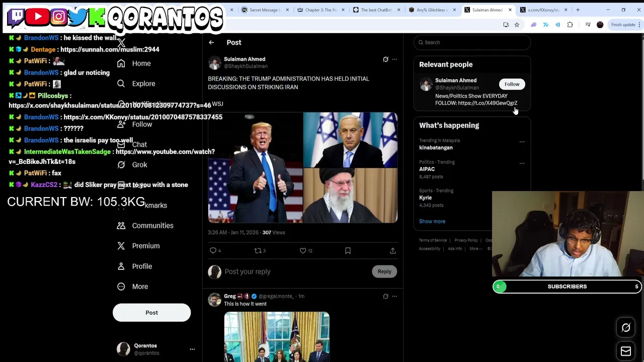Open the Ads info footer link

tap(455, 249)
